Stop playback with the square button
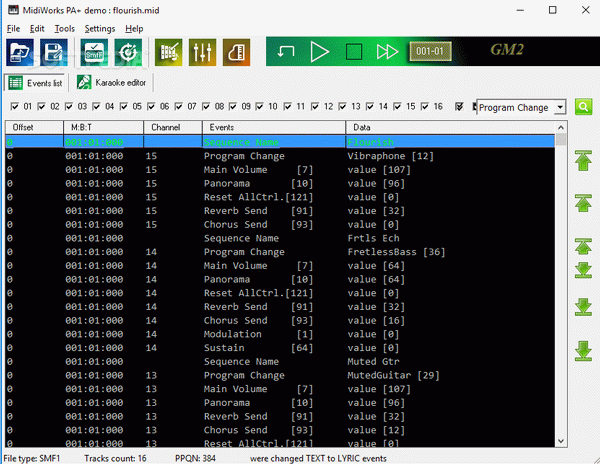This screenshot has height=464, width=600. (x=354, y=52)
